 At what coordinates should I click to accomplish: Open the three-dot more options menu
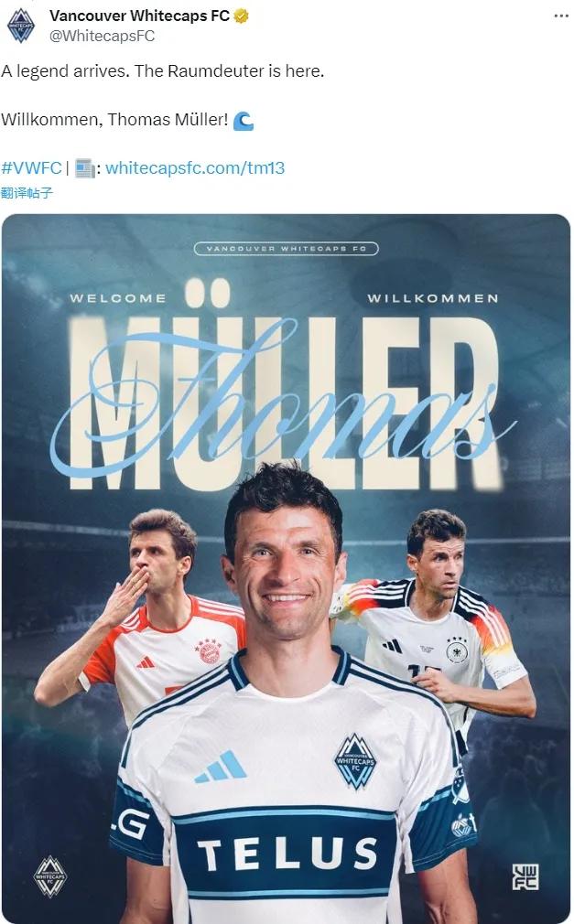tap(561, 16)
